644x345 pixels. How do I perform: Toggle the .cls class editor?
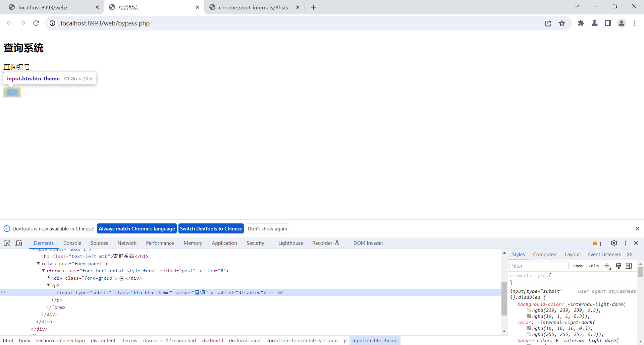[593, 266]
